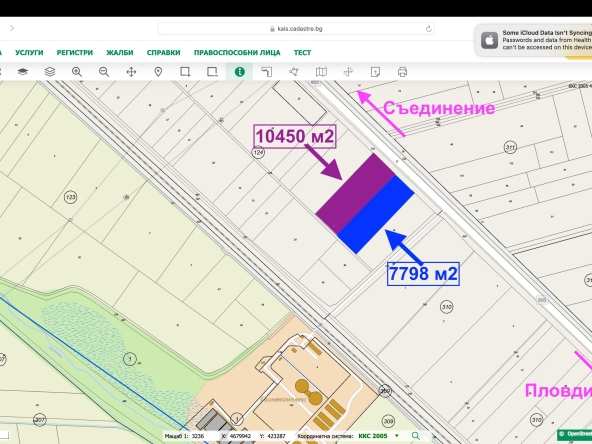Open the ТЕСТ menu
The width and height of the screenshot is (592, 444).
(x=302, y=52)
